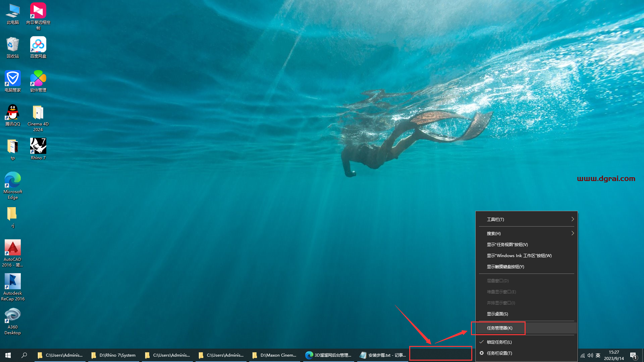Viewport: 644px width, 362px height.
Task: Switch to D:\Rhino 7\System taskbar window
Action: (114, 355)
